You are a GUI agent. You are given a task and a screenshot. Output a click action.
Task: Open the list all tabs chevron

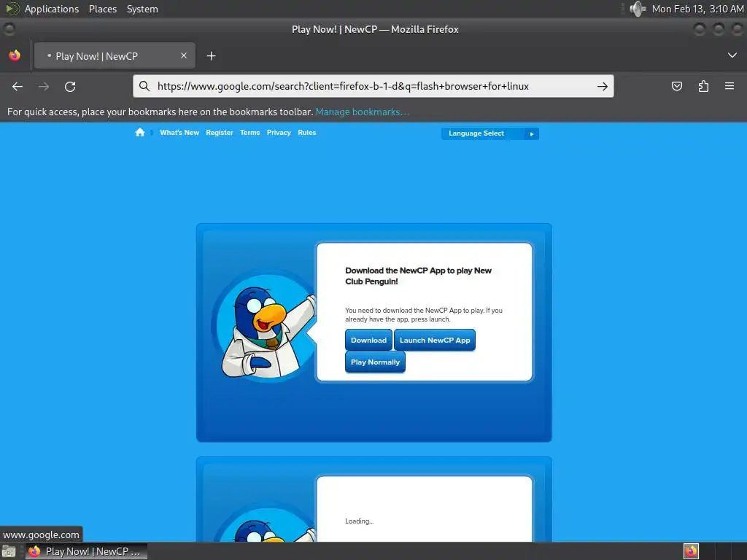pyautogui.click(x=732, y=55)
